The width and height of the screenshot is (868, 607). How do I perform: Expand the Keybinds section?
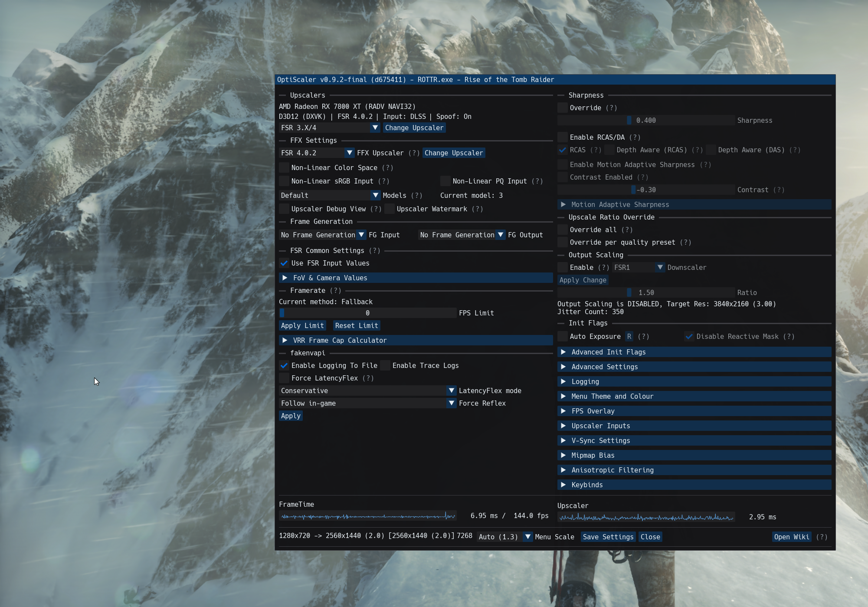[694, 485]
